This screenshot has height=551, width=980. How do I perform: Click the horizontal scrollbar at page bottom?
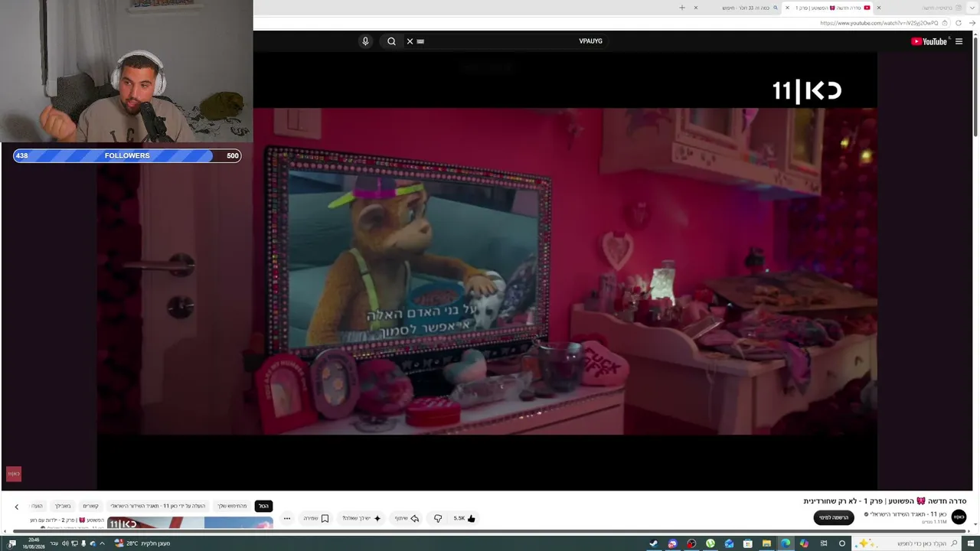click(490, 532)
